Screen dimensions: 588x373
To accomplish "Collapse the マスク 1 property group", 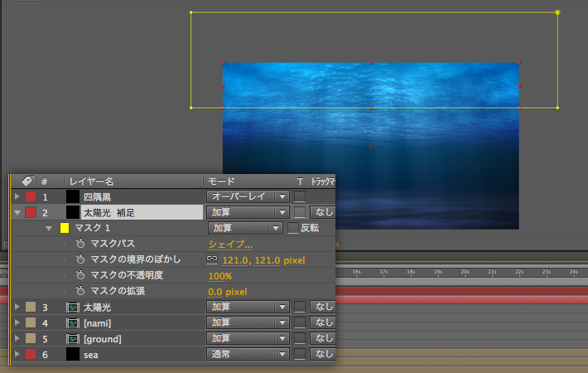I will click(x=49, y=228).
